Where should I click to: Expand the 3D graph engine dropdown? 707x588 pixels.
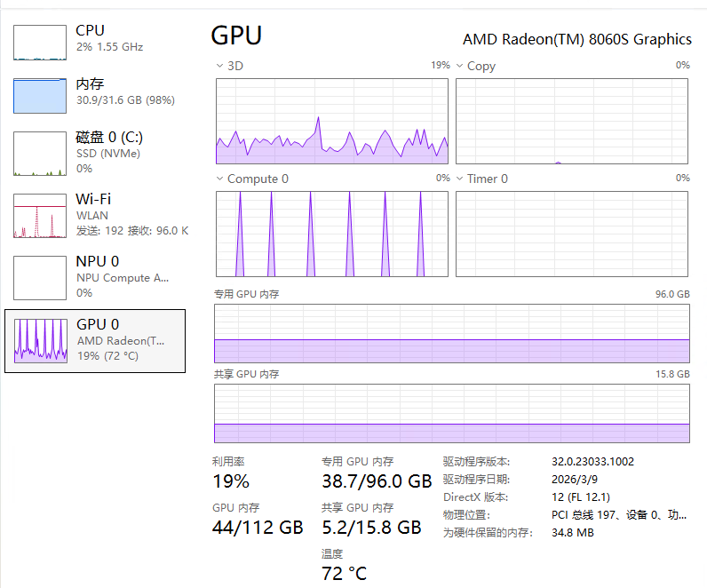[x=221, y=66]
